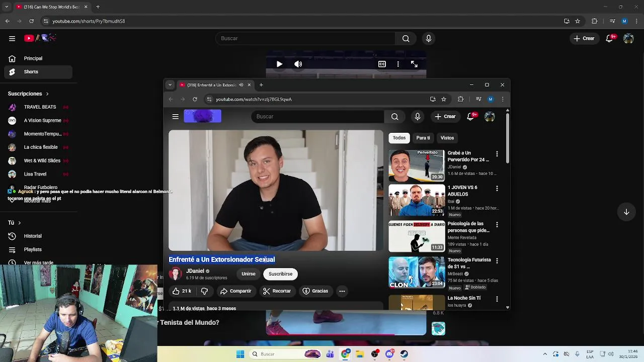644x362 pixels.
Task: Open options for '1 JOVEN VS 6 ABUELOS' video
Action: (x=497, y=189)
